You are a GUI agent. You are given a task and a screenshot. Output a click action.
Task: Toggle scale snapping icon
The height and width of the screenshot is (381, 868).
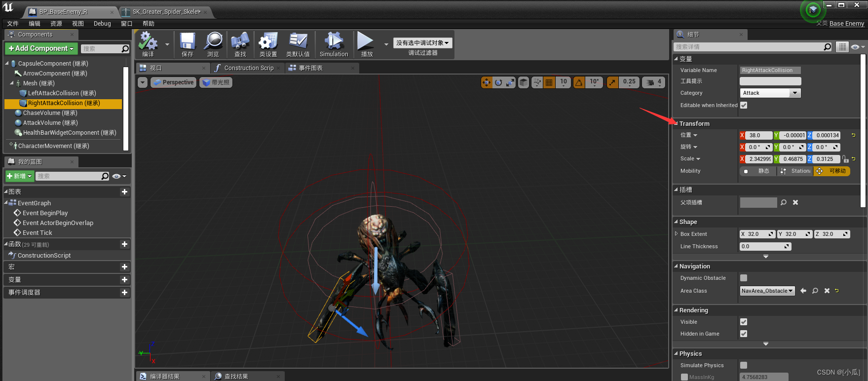coord(612,82)
